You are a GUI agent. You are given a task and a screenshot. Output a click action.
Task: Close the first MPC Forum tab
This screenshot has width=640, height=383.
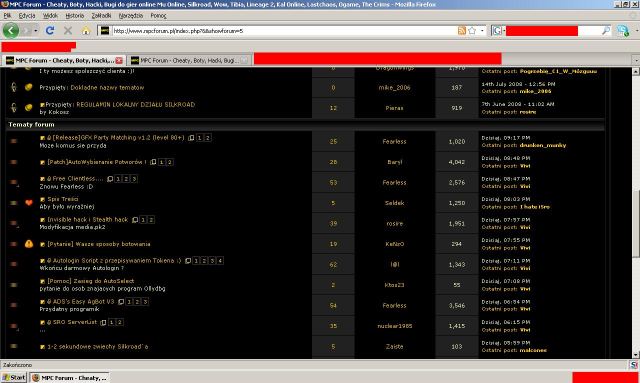pyautogui.click(x=119, y=60)
